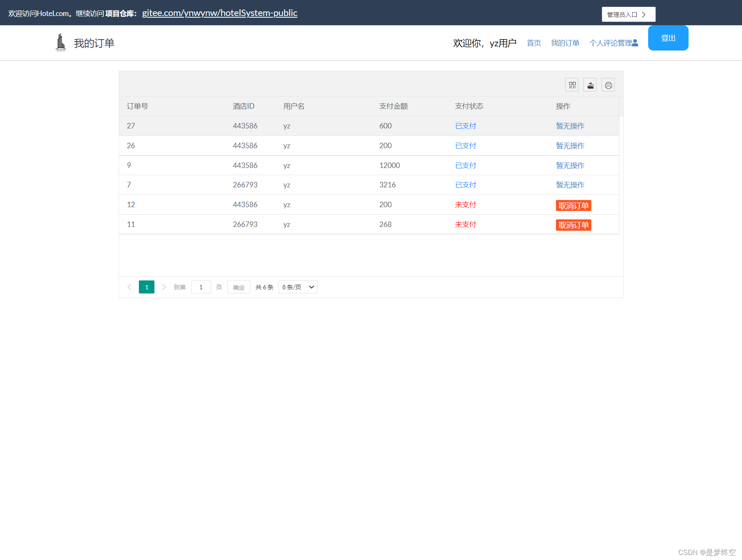Click the 我的订单 page title
The width and height of the screenshot is (742, 560).
(x=94, y=43)
